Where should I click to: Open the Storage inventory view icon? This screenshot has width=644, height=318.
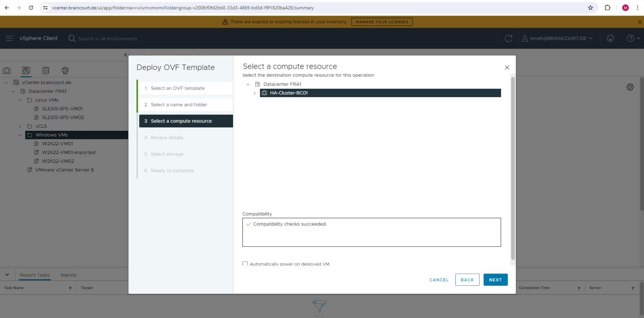pos(46,70)
